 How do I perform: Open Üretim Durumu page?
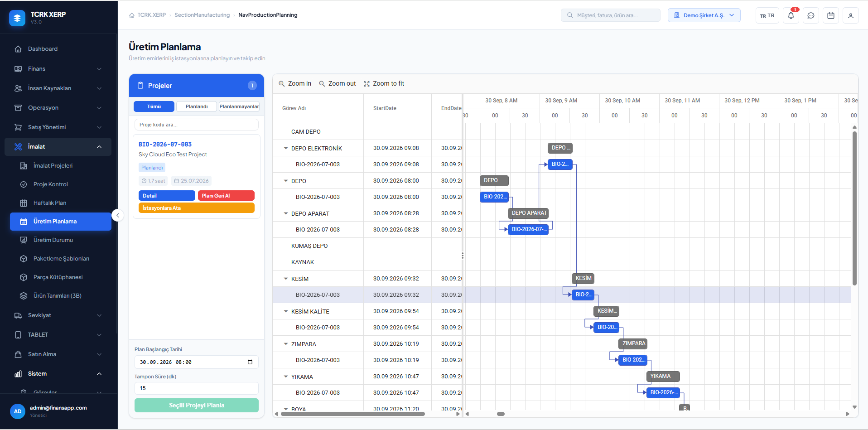click(61, 240)
